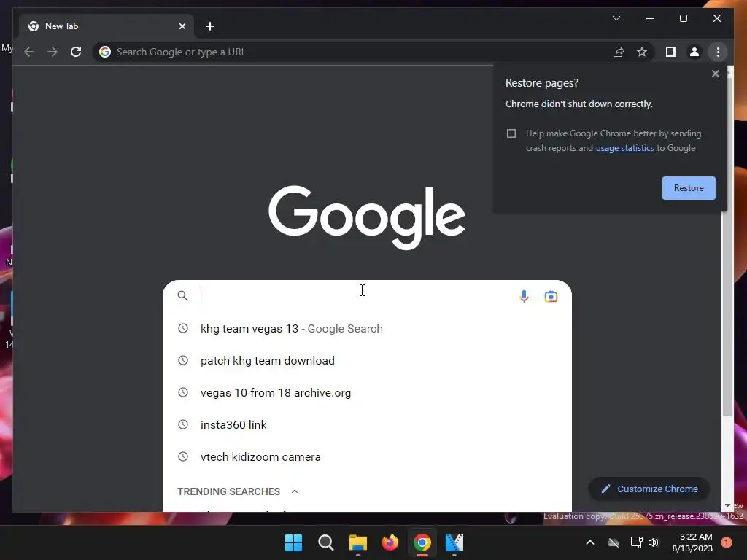Select suggestion patch khg team download
Viewport: 747px width, 560px height.
pos(367,360)
